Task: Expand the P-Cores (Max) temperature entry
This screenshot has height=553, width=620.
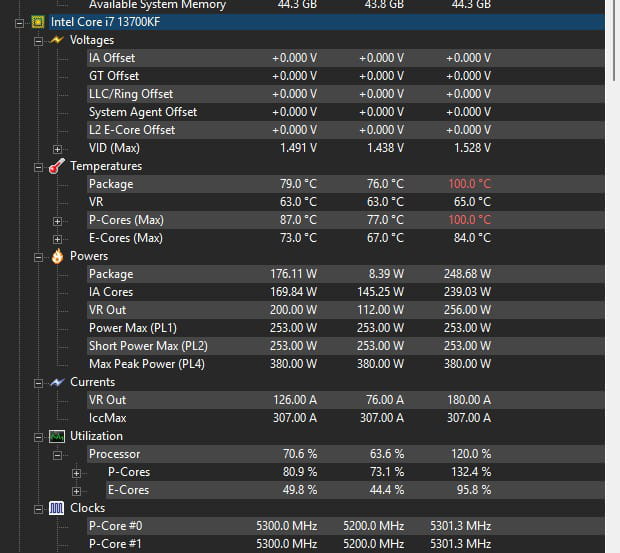Action: pos(57,221)
